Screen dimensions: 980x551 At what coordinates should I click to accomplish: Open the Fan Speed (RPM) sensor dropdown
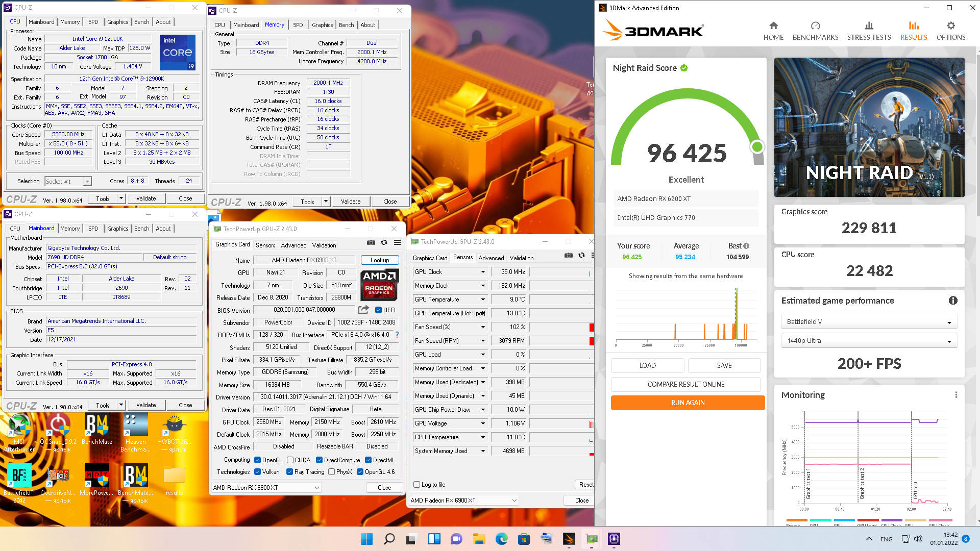click(482, 341)
